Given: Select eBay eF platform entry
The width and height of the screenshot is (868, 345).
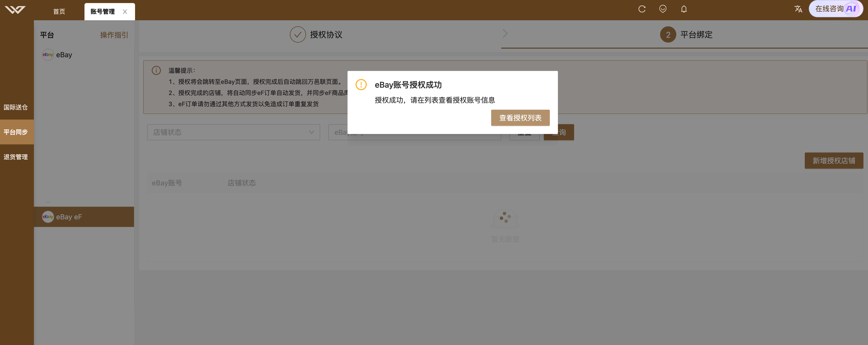Looking at the screenshot, I should click(x=84, y=217).
